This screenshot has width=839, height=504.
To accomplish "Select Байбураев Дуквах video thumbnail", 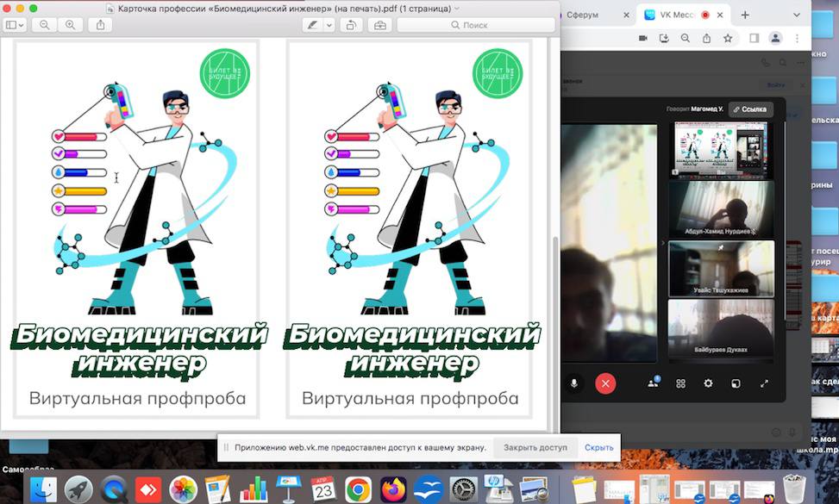I will [721, 327].
